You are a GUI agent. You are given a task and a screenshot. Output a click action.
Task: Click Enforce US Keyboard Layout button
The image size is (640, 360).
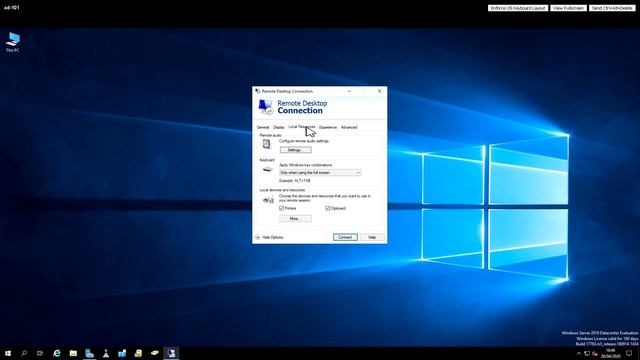click(x=518, y=8)
